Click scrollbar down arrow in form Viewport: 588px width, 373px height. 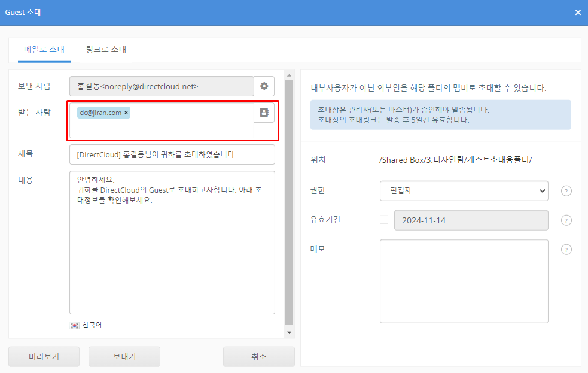pos(290,332)
